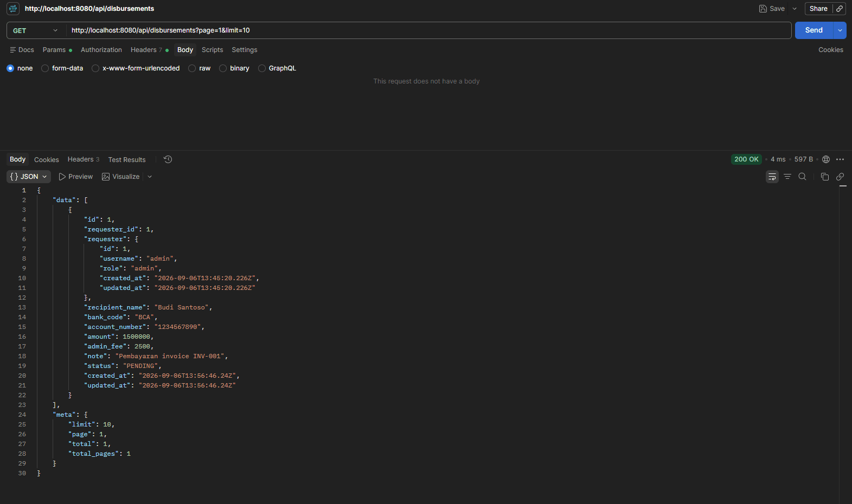Image resolution: width=852 pixels, height=504 pixels.
Task: Switch to response Body tab
Action: (x=17, y=159)
